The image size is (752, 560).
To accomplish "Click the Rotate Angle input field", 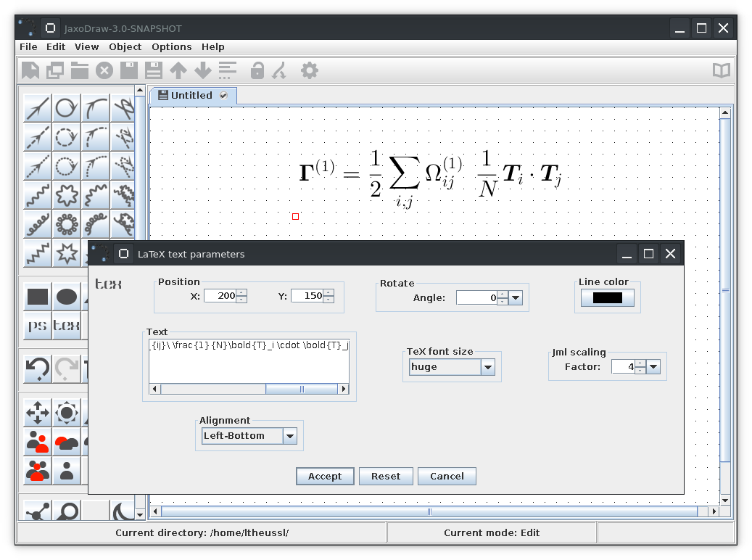I will point(476,297).
